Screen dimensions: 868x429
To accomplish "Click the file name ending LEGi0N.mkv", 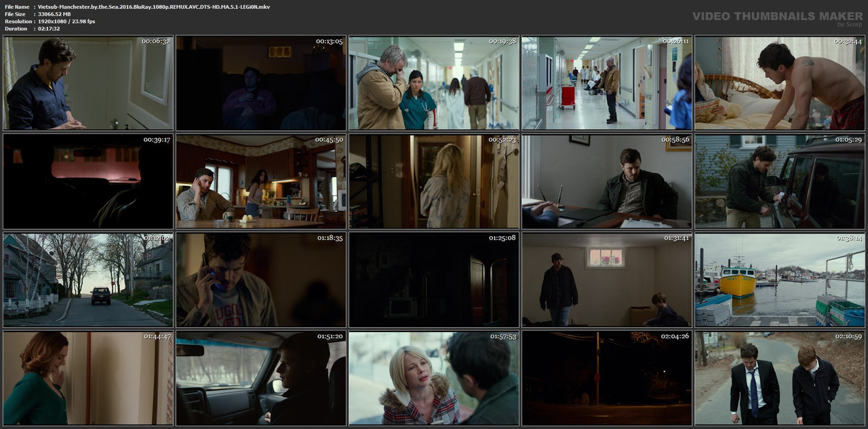I will pos(154,6).
